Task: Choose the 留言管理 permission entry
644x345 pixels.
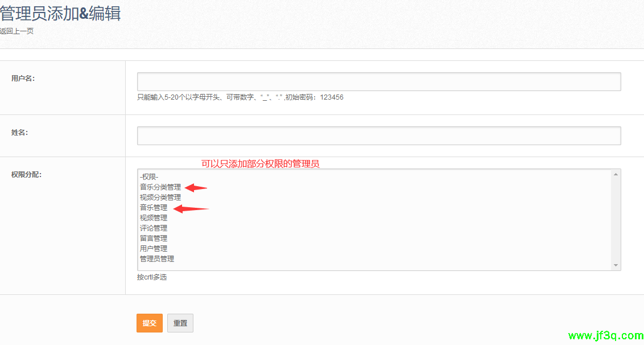Action: click(154, 239)
